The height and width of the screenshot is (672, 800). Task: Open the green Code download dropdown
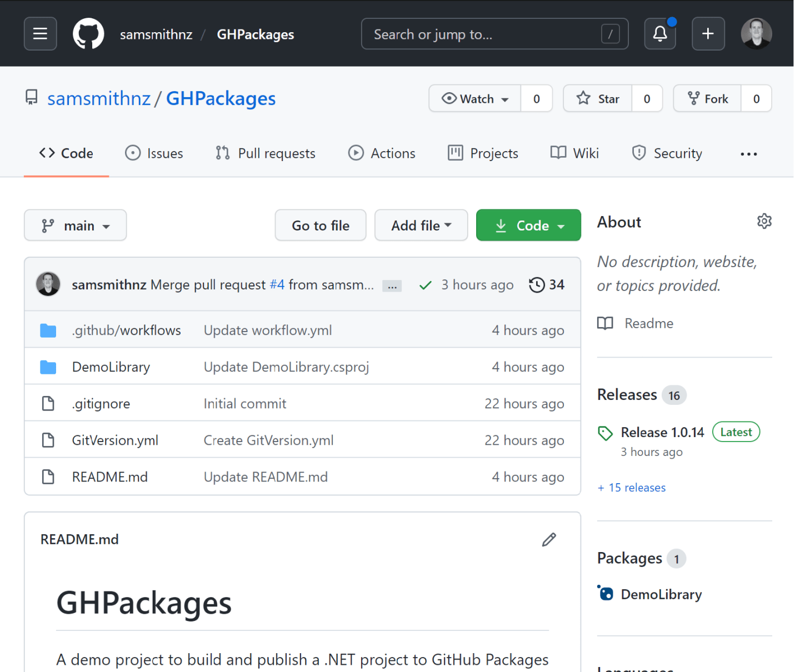click(528, 225)
